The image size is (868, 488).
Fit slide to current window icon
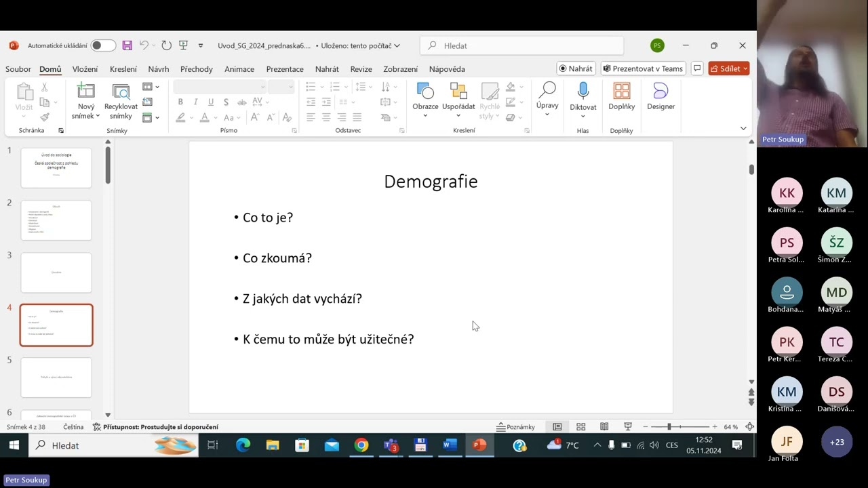click(749, 427)
